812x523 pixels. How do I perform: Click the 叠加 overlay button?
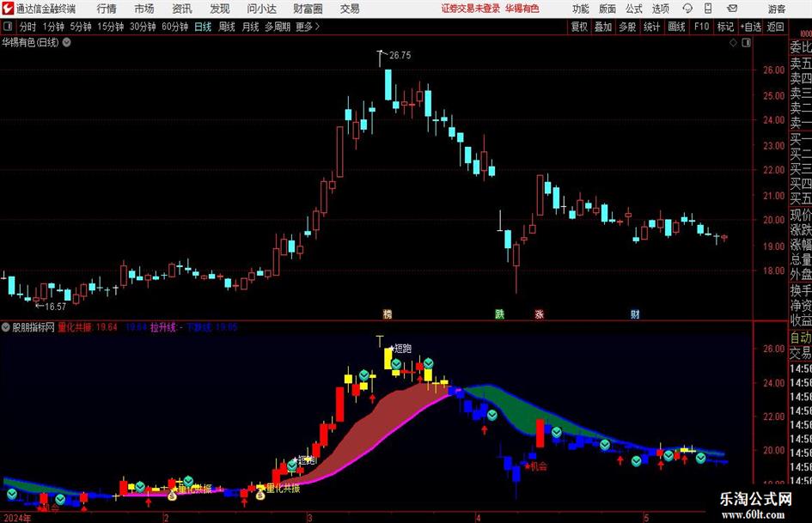tap(603, 27)
